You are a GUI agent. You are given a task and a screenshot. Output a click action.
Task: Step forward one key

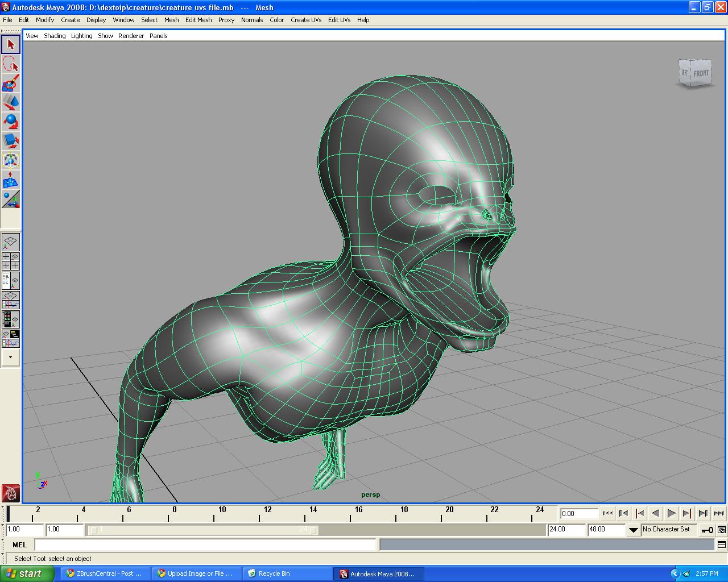point(687,513)
